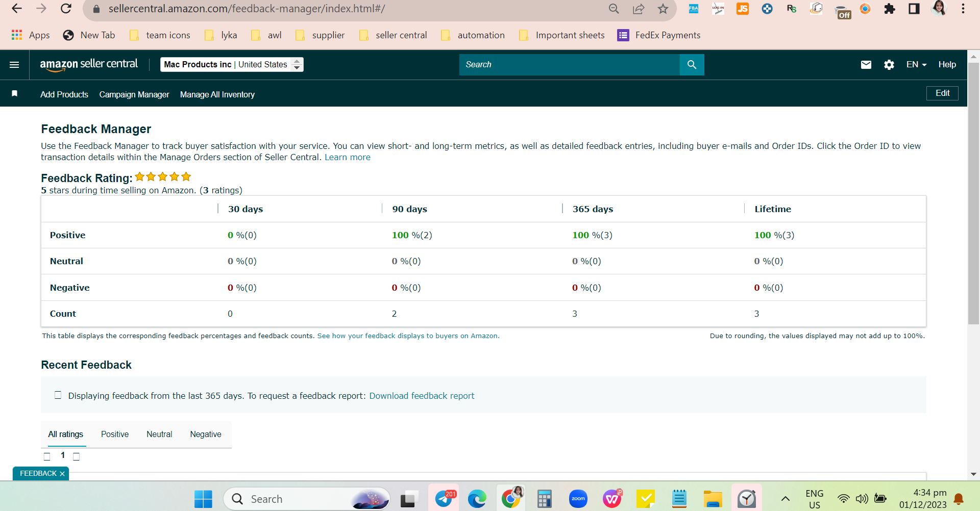Click the Learn more link
Viewport: 980px width, 511px height.
(348, 157)
